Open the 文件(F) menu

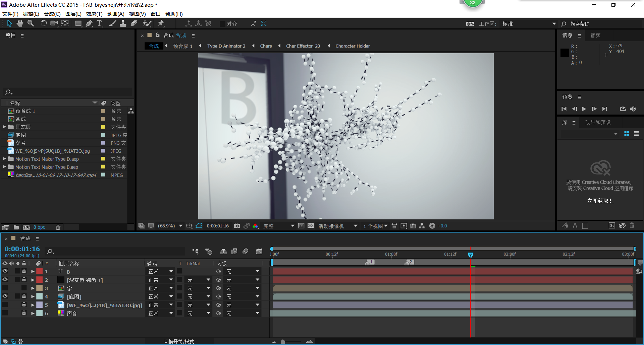(10, 14)
